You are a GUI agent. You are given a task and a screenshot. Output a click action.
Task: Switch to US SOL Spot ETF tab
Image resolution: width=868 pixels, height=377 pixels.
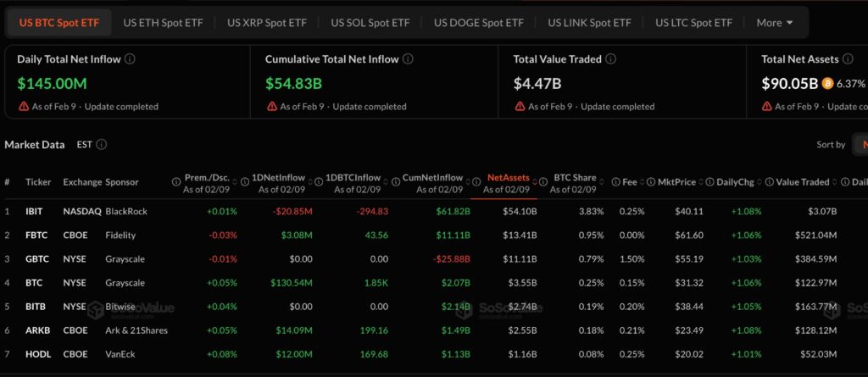coord(370,23)
